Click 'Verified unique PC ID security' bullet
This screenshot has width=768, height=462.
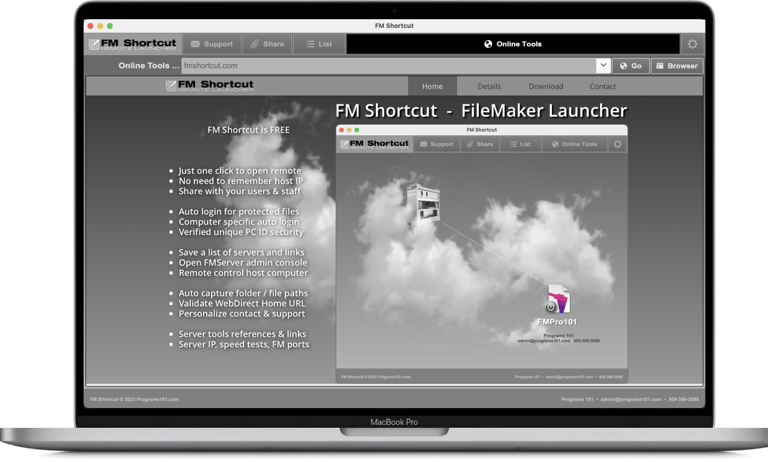click(x=240, y=232)
